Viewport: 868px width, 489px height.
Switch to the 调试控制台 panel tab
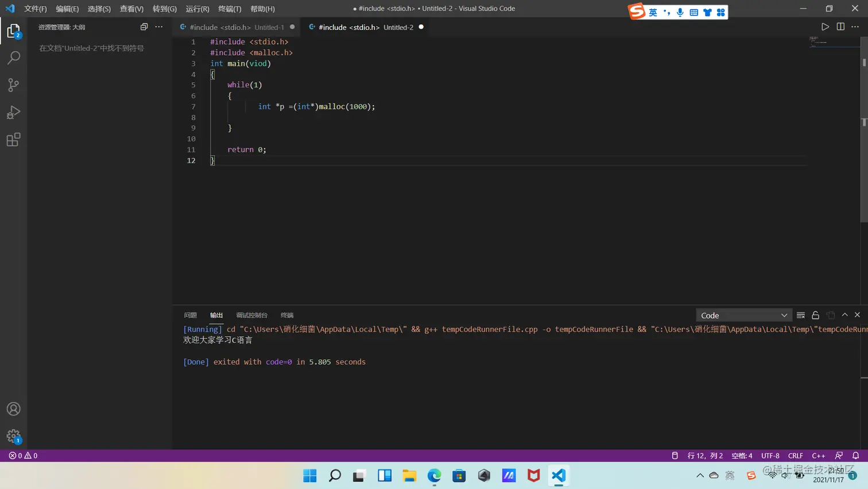252,315
